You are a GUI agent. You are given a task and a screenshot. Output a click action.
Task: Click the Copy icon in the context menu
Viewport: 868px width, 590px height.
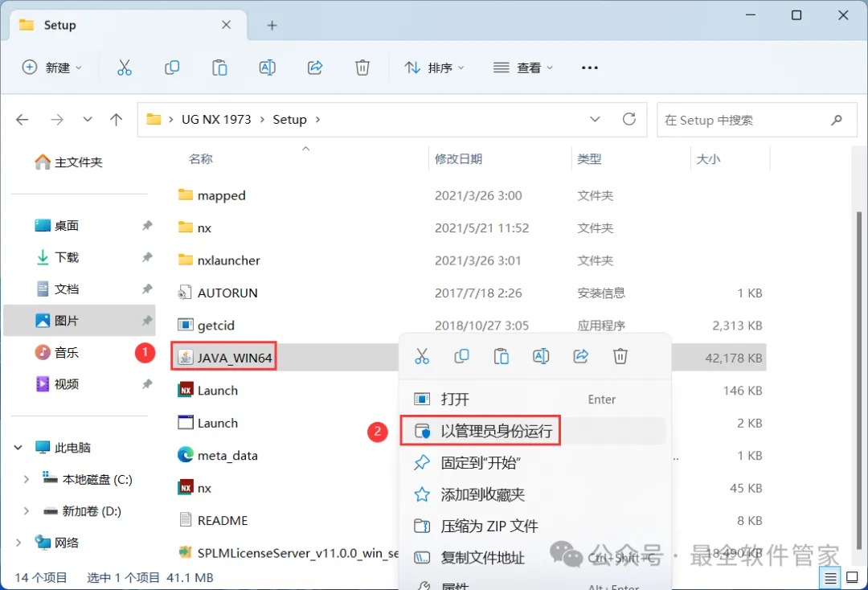tap(461, 356)
